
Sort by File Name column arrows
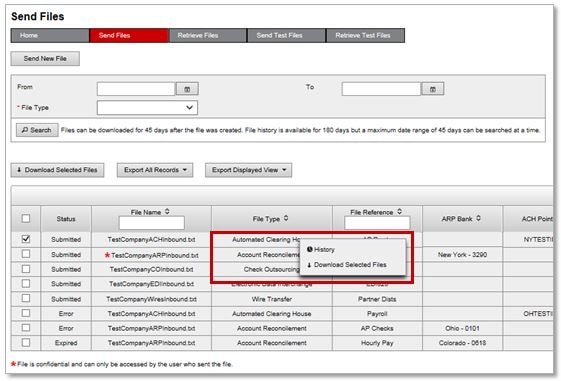point(167,212)
